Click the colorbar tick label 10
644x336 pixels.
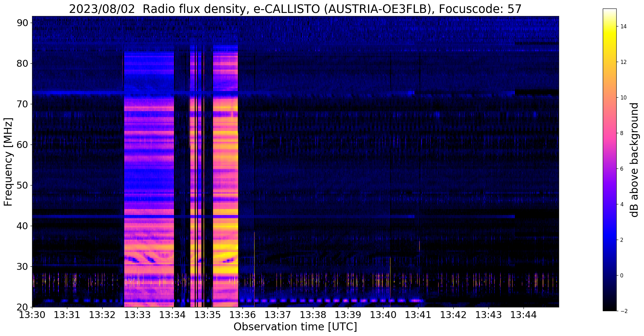[x=623, y=98]
